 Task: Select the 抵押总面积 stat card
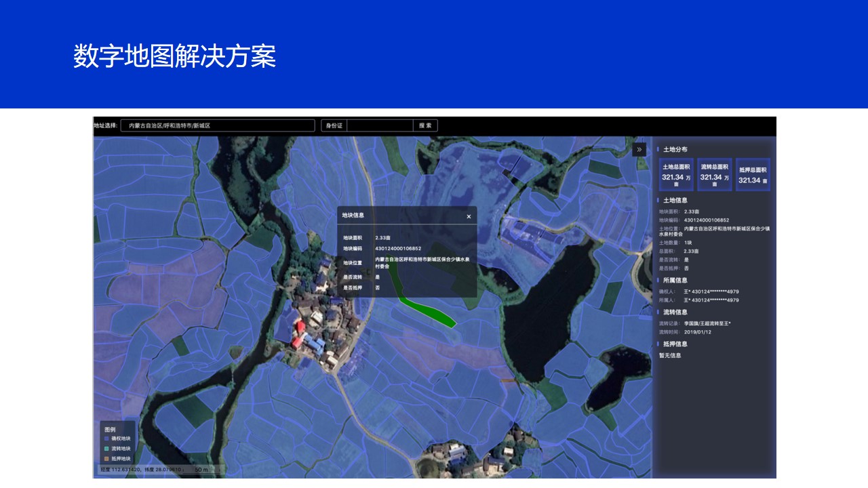tap(753, 175)
